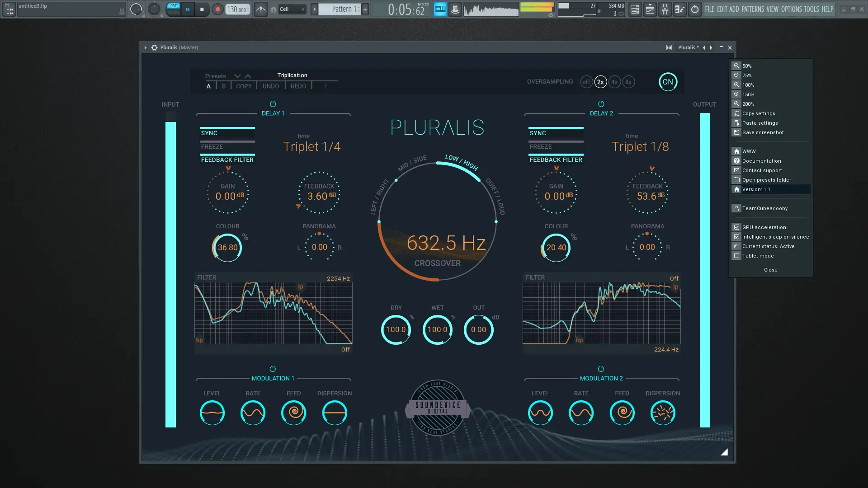Stop playback with the stop button
868x488 pixels.
[202, 9]
